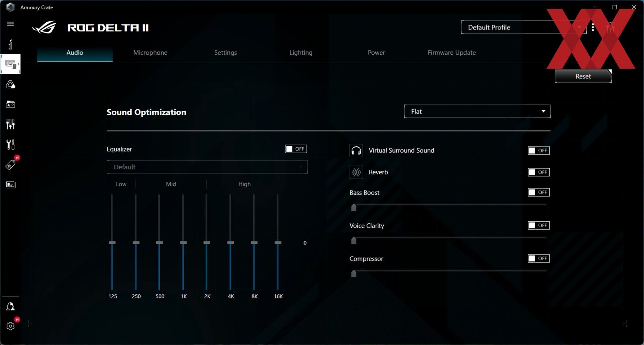Click the 16K equalizer slider handle
The image size is (644, 345).
278,242
